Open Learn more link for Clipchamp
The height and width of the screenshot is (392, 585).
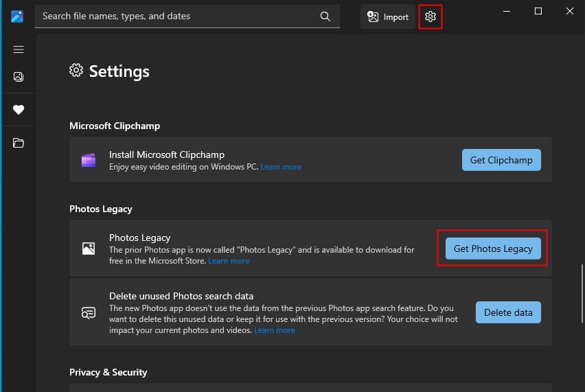pyautogui.click(x=281, y=167)
